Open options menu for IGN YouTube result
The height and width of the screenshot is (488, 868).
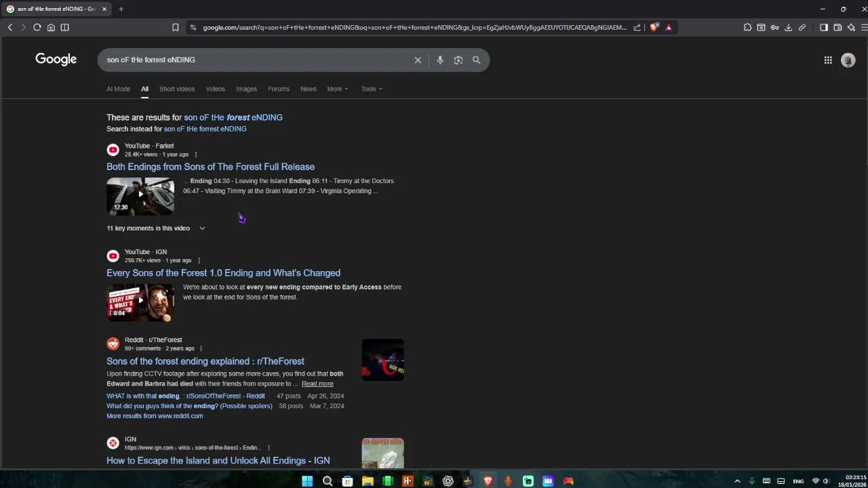[199, 261]
